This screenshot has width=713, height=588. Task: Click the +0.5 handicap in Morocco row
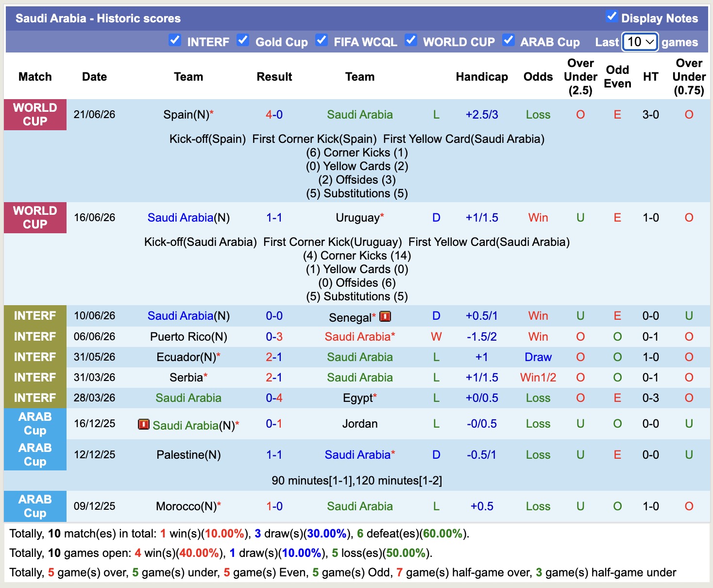(482, 506)
